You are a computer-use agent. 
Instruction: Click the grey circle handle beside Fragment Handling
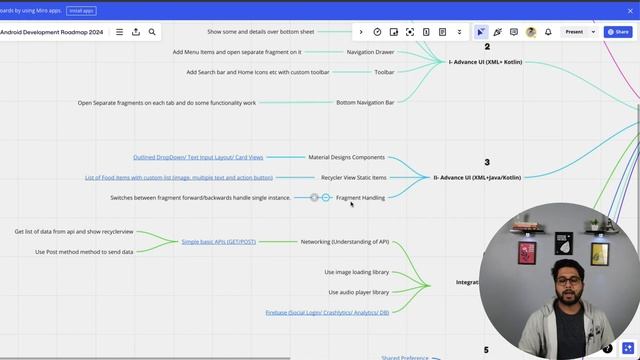tap(314, 198)
